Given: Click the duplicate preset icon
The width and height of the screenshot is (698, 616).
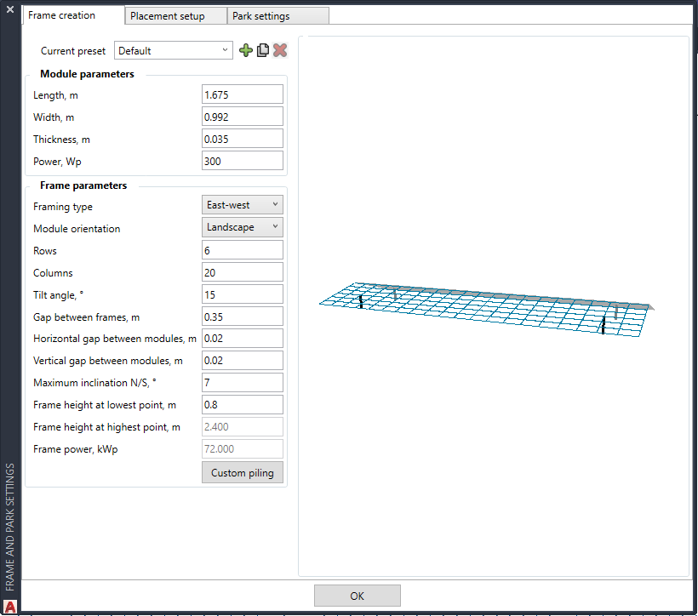Looking at the screenshot, I should [x=263, y=51].
